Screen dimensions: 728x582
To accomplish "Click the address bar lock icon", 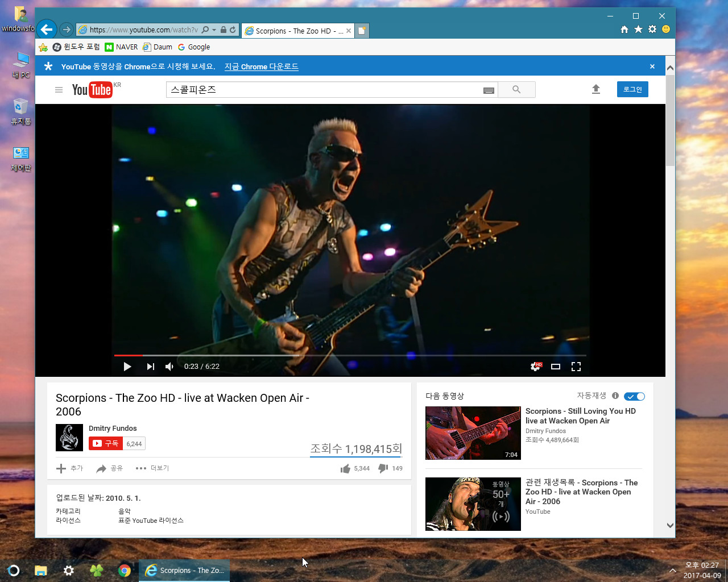I will point(224,30).
